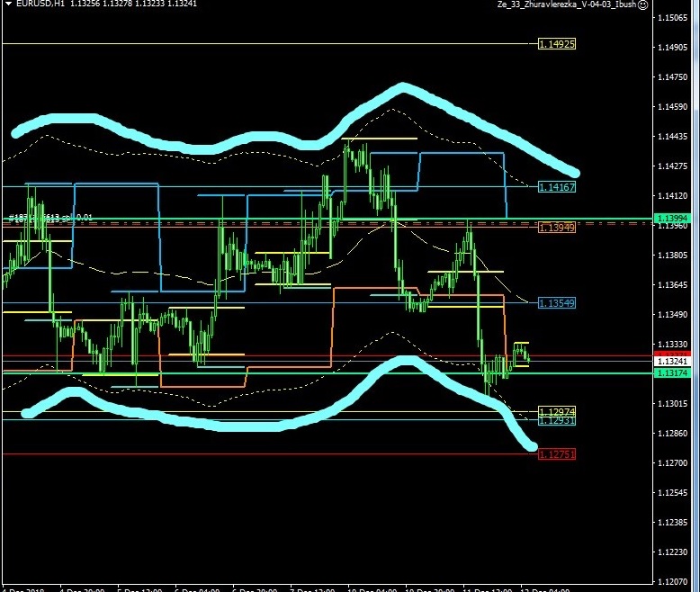The image size is (700, 592).
Task: Click the 1.15065 value on price scale
Action: pyautogui.click(x=674, y=18)
